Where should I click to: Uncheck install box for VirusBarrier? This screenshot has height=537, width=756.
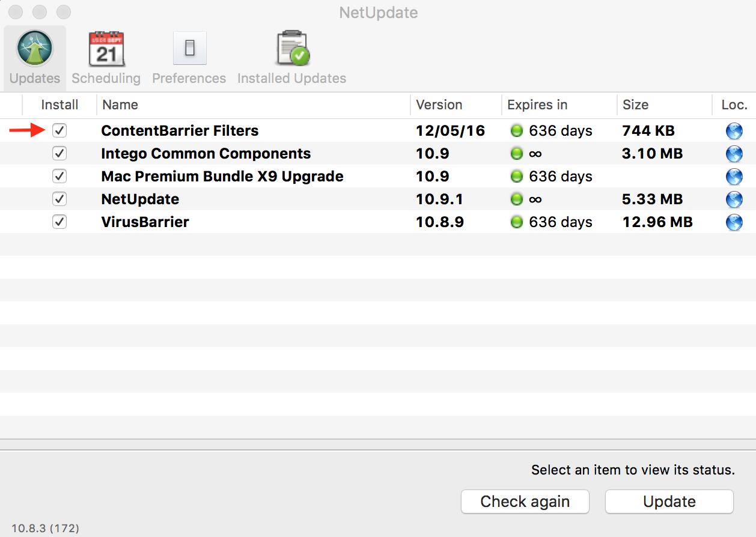click(59, 222)
